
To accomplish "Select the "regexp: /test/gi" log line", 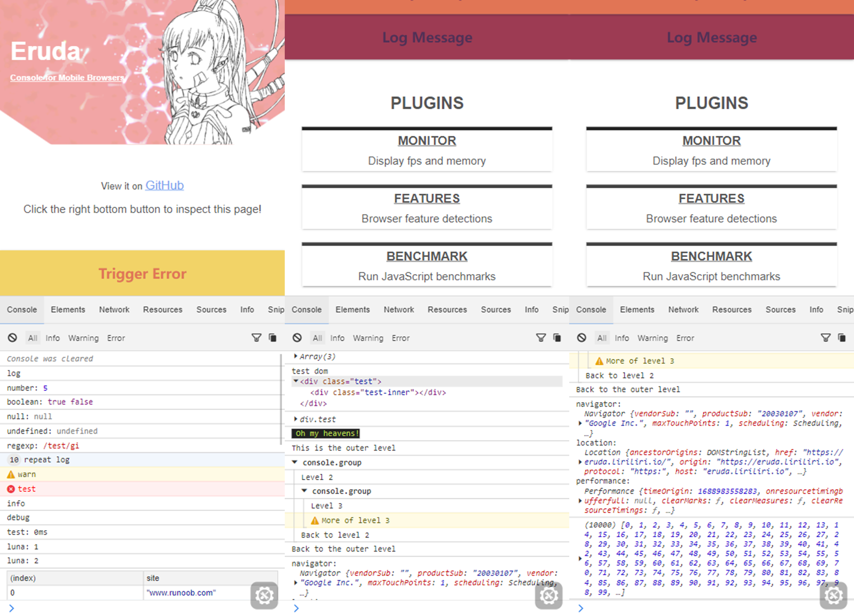I will click(x=142, y=445).
